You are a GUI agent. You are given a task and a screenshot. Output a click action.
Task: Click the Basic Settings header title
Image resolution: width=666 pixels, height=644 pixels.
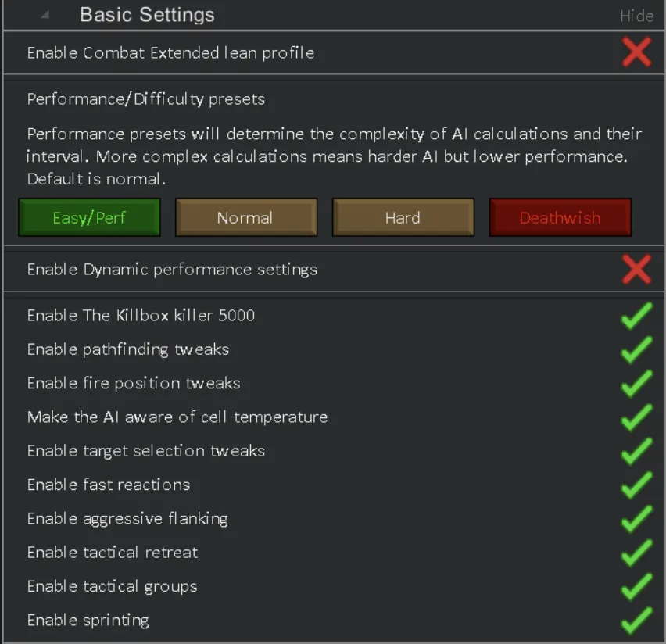pyautogui.click(x=147, y=15)
